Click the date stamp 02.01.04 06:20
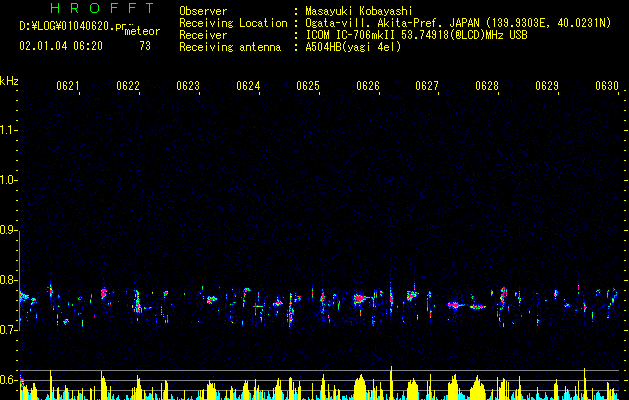 coord(61,46)
